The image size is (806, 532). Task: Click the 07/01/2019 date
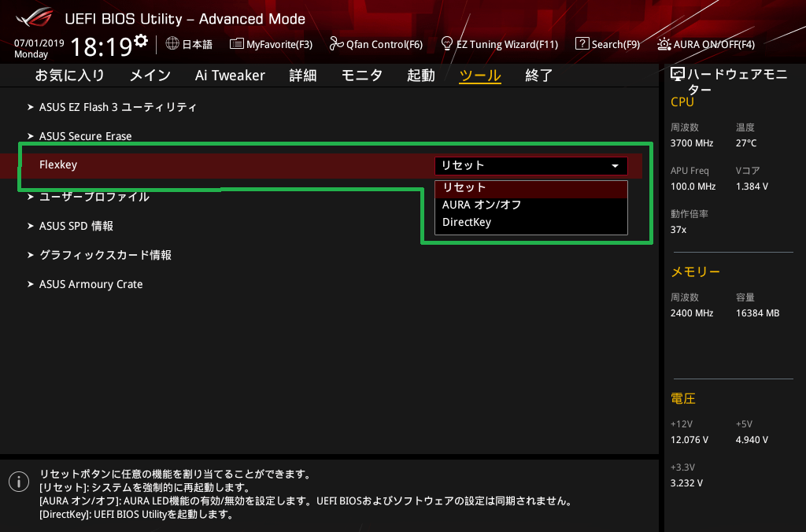click(39, 43)
